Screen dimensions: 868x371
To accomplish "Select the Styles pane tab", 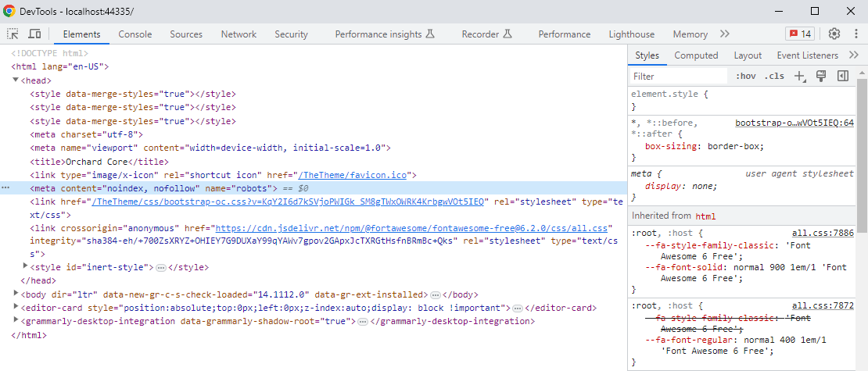I will [647, 55].
